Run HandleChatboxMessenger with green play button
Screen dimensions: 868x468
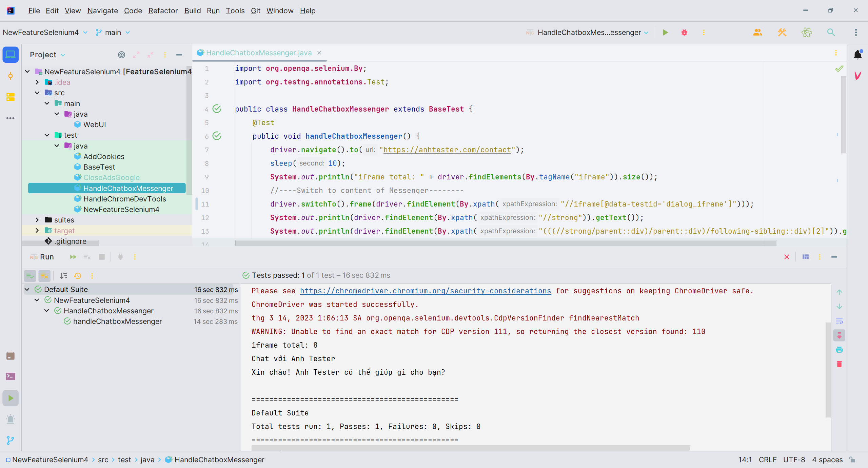(665, 32)
